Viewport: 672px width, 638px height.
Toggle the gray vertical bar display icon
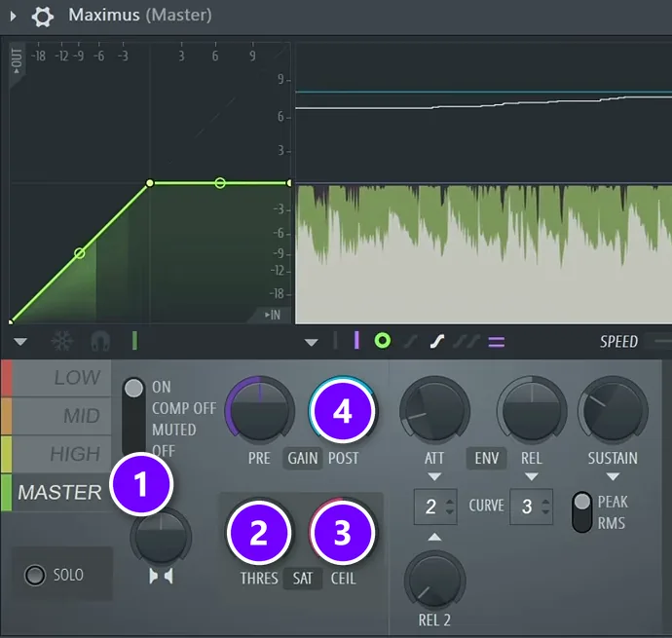pyautogui.click(x=335, y=341)
